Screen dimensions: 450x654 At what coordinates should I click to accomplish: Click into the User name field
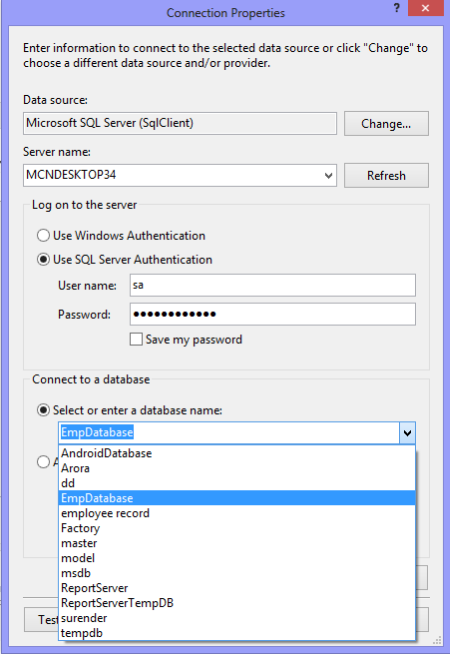tap(273, 285)
